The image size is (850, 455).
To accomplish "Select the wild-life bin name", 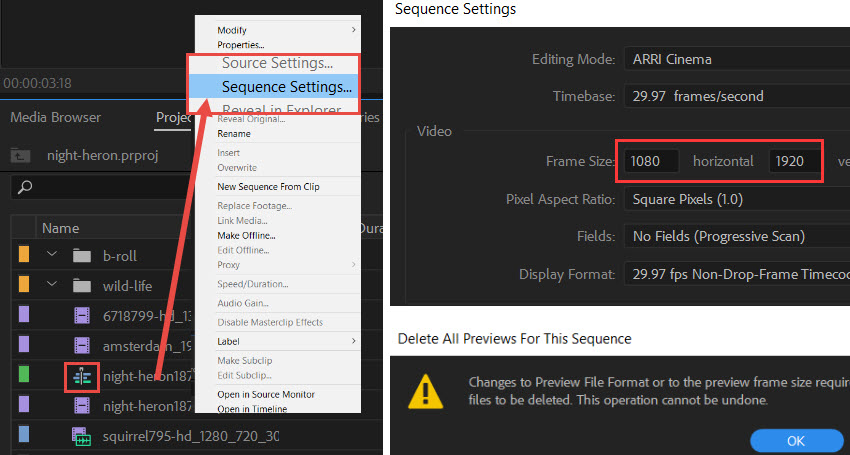I will [x=127, y=286].
